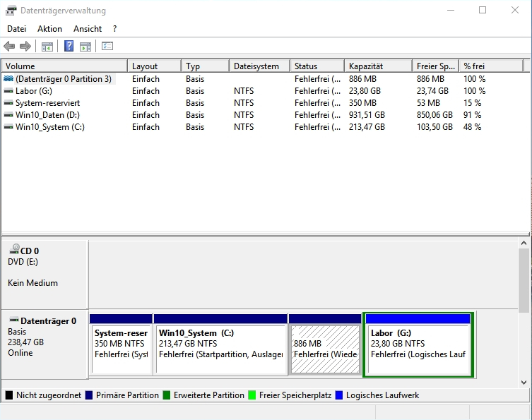The width and height of the screenshot is (532, 420).
Task: Click the settings checklist toolbar icon
Action: [107, 46]
